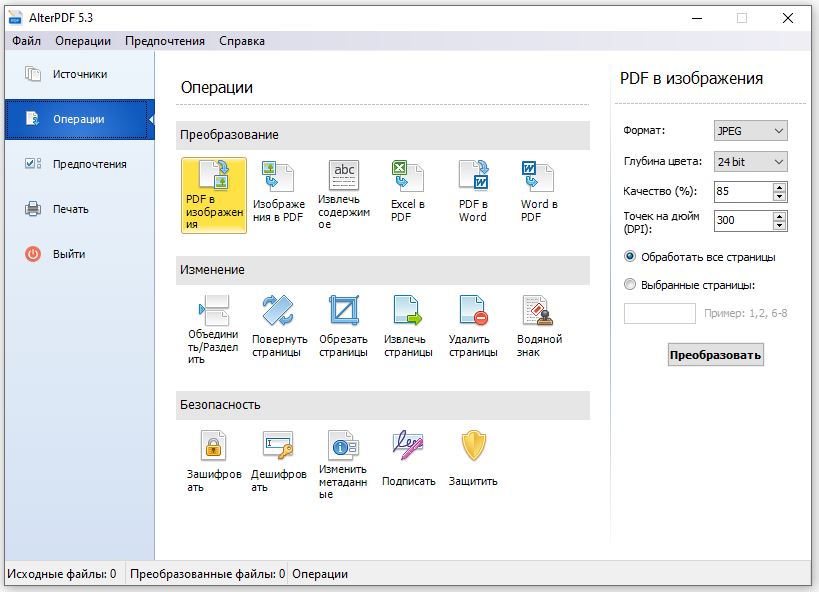
Task: Open the Извлечь содержимое operation
Action: point(344,195)
